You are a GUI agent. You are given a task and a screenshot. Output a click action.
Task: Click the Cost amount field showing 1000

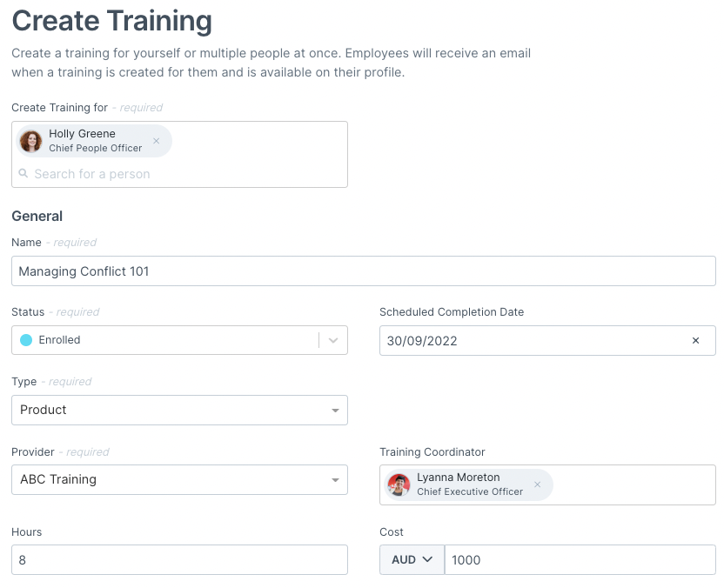tap(580, 560)
